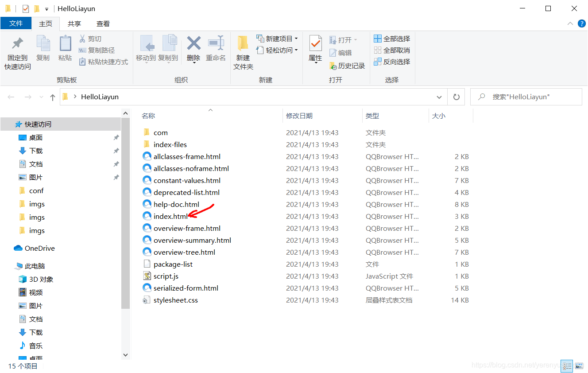Viewport: 588px width, 373px height.
Task: Open the conf folder in sidebar
Action: 36,190
